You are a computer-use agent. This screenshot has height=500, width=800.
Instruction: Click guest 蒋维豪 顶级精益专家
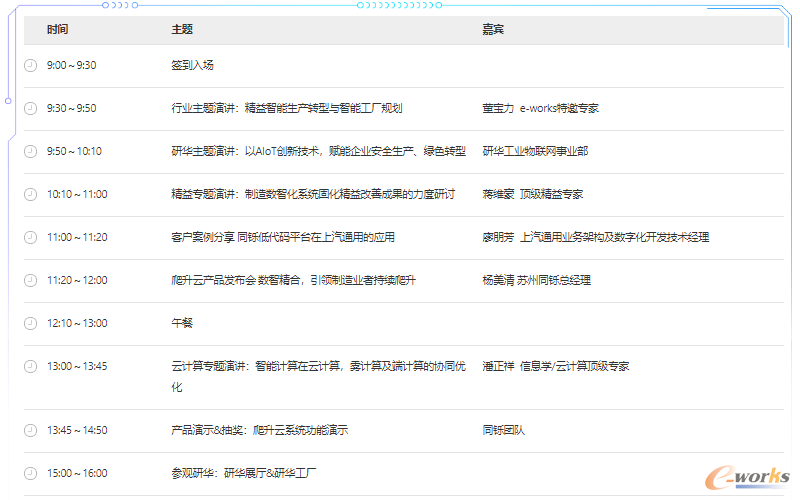(x=533, y=194)
